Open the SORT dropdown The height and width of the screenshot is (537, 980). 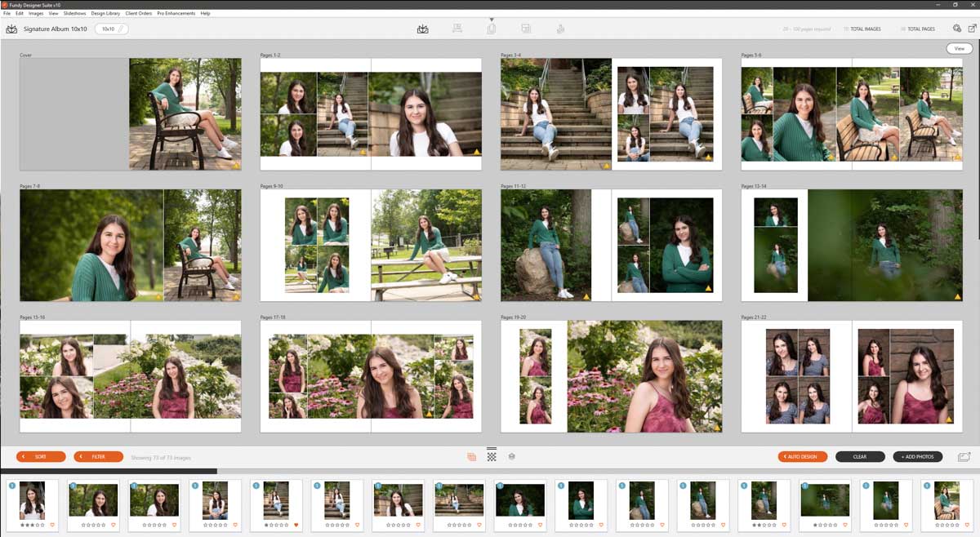tap(41, 457)
